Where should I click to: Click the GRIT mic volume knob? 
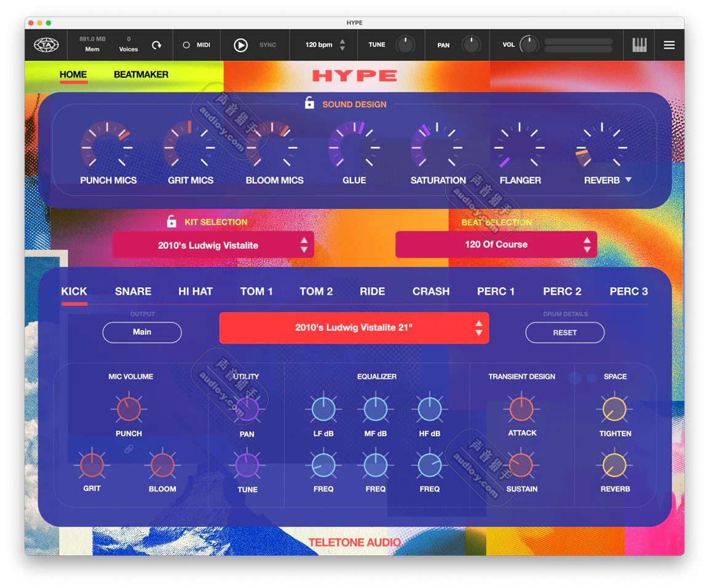point(92,465)
